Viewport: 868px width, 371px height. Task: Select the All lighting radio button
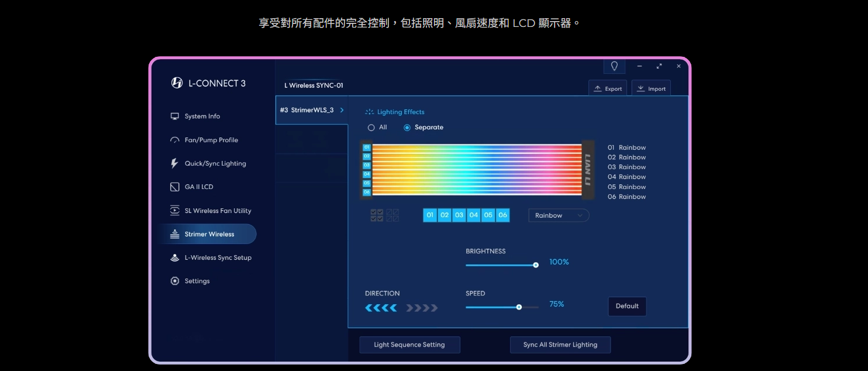coord(371,128)
